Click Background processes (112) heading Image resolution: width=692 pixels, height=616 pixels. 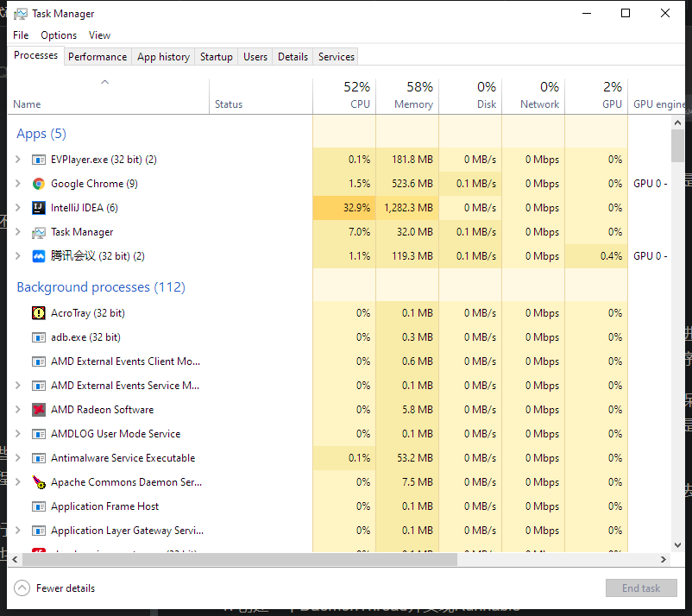pyautogui.click(x=101, y=287)
